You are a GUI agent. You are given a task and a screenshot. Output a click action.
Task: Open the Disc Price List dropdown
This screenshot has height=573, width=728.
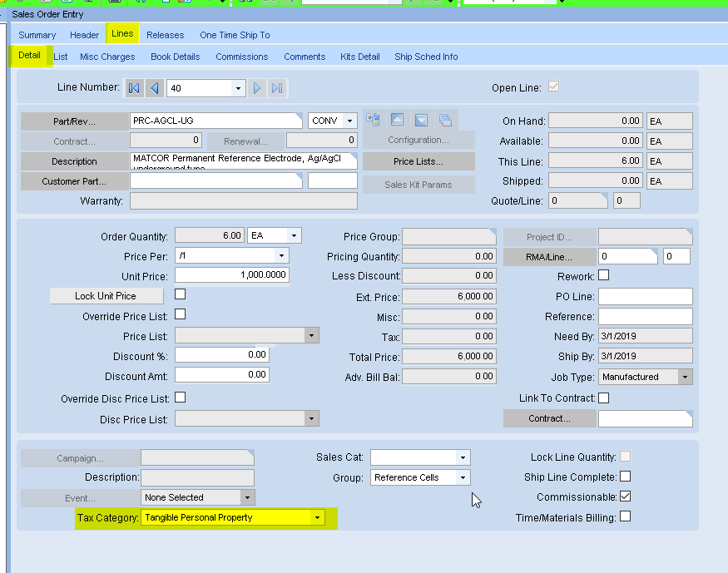point(311,418)
